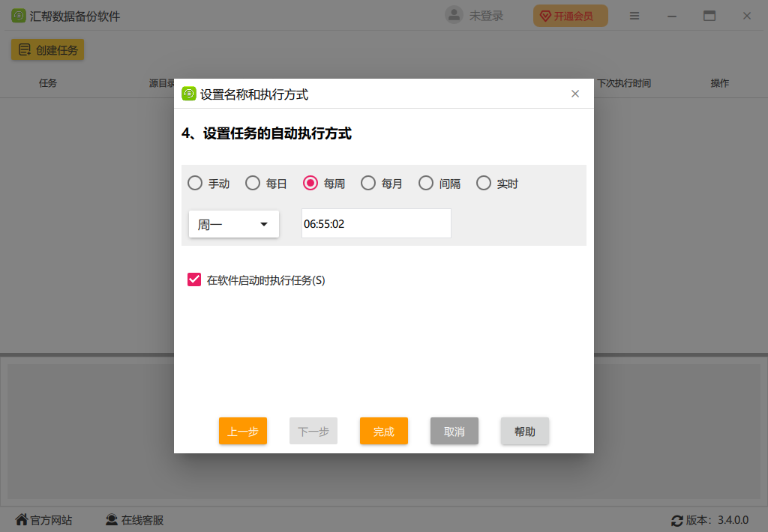Click the 上一步 button
Screen dimensions: 768x532
[242, 431]
